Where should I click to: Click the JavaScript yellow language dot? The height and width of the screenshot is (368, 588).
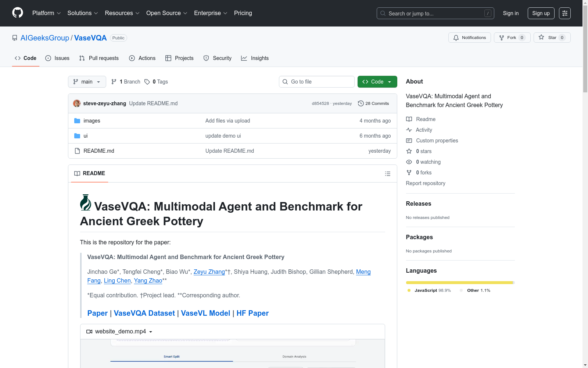click(409, 290)
